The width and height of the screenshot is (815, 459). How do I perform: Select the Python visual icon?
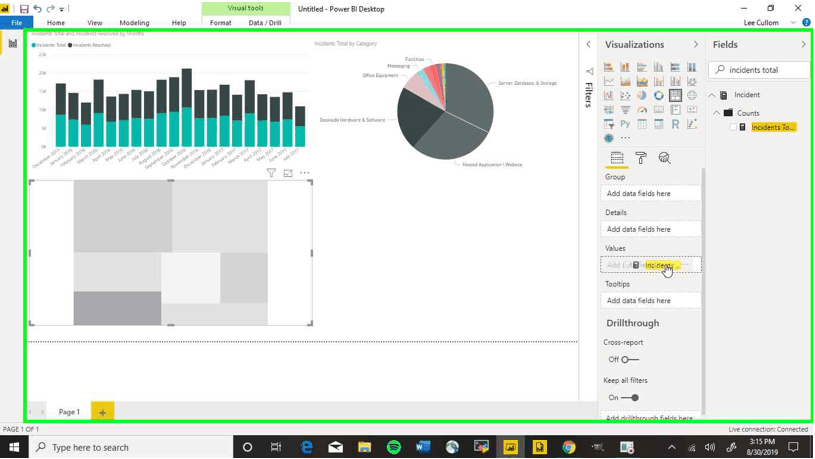click(625, 124)
